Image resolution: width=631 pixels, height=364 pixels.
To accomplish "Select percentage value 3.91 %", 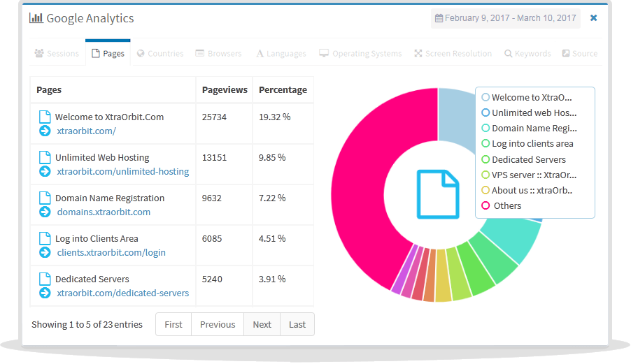I will click(x=272, y=279).
